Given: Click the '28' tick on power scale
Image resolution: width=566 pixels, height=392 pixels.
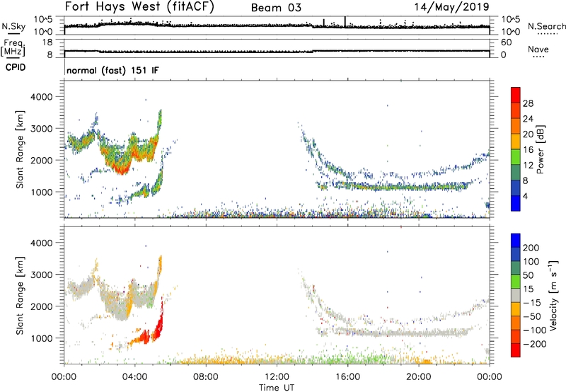Looking at the screenshot, I should 528,103.
